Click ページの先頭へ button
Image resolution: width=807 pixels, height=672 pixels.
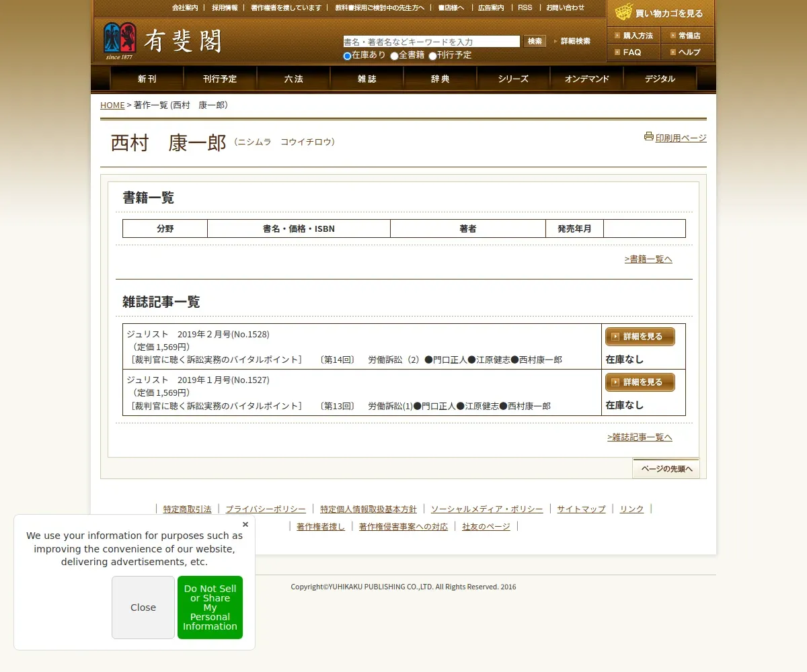coord(666,468)
